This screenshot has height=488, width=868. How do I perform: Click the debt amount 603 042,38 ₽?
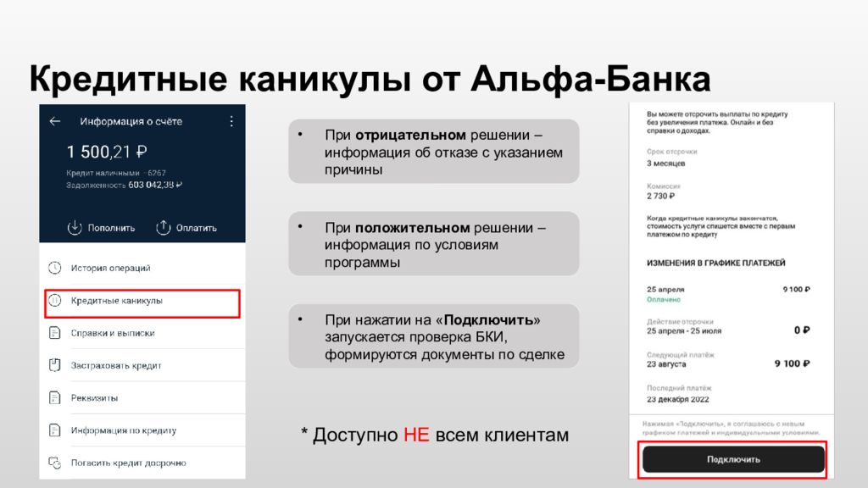point(155,185)
